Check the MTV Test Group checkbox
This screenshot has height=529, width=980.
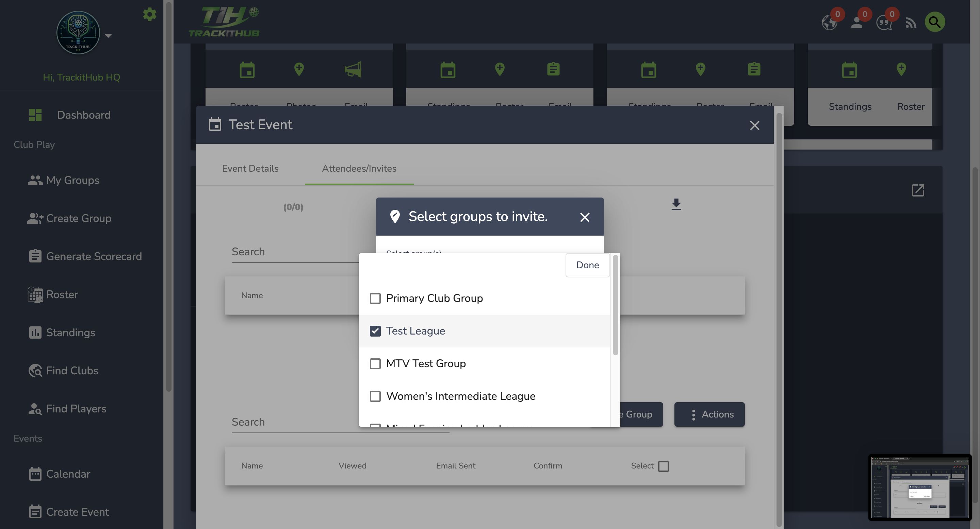(375, 364)
